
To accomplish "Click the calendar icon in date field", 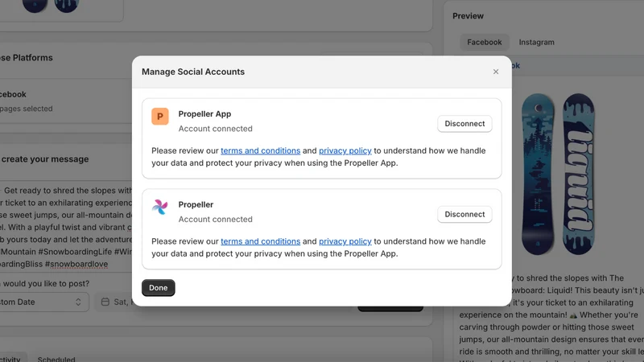I will [x=105, y=302].
